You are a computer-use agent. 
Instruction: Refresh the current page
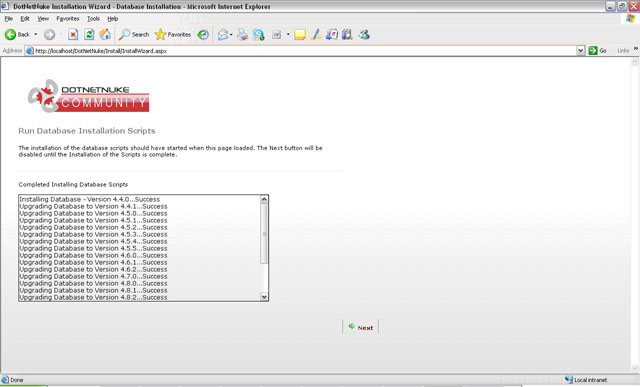pos(89,35)
